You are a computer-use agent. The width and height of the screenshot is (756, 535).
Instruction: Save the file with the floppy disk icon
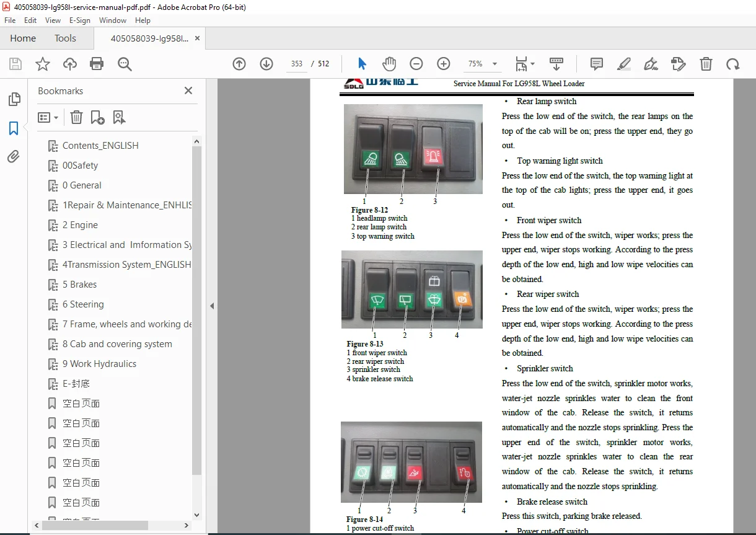coord(15,64)
